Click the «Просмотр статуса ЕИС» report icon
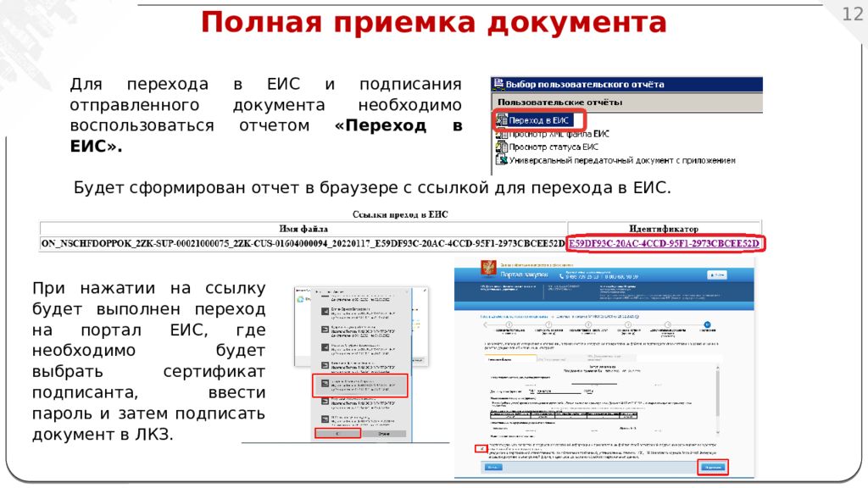Viewport: 868px width, 488px height. (500, 147)
